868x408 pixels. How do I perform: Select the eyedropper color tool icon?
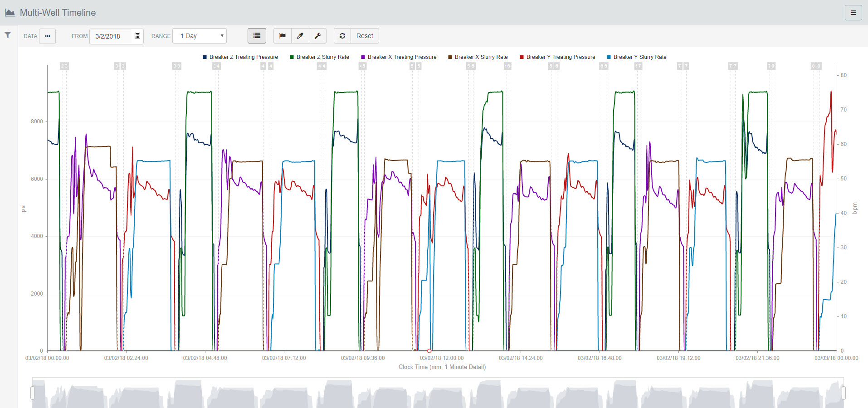(x=300, y=36)
